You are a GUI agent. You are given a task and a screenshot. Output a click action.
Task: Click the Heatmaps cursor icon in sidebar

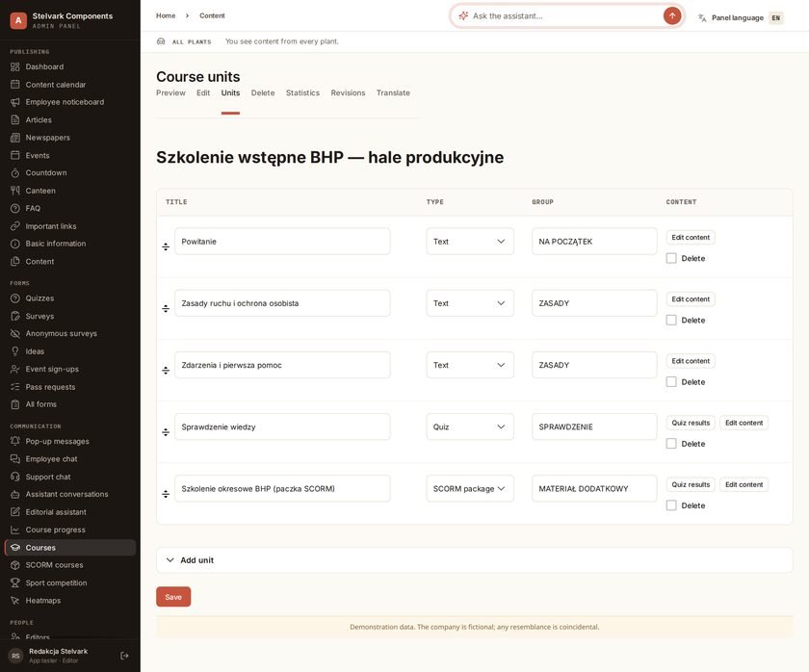click(15, 601)
